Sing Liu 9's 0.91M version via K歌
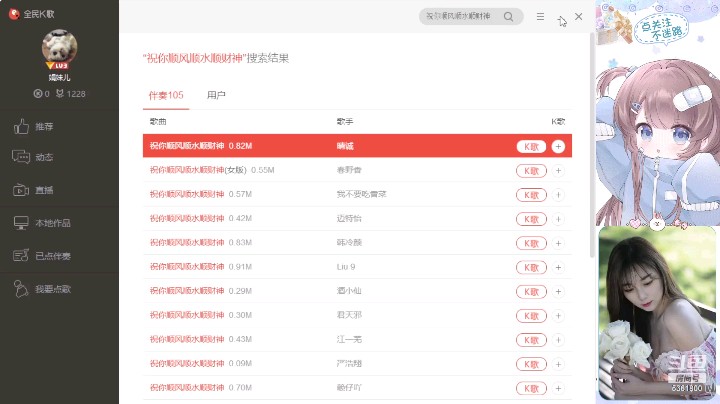Viewport: 720px width, 404px height. (531, 267)
